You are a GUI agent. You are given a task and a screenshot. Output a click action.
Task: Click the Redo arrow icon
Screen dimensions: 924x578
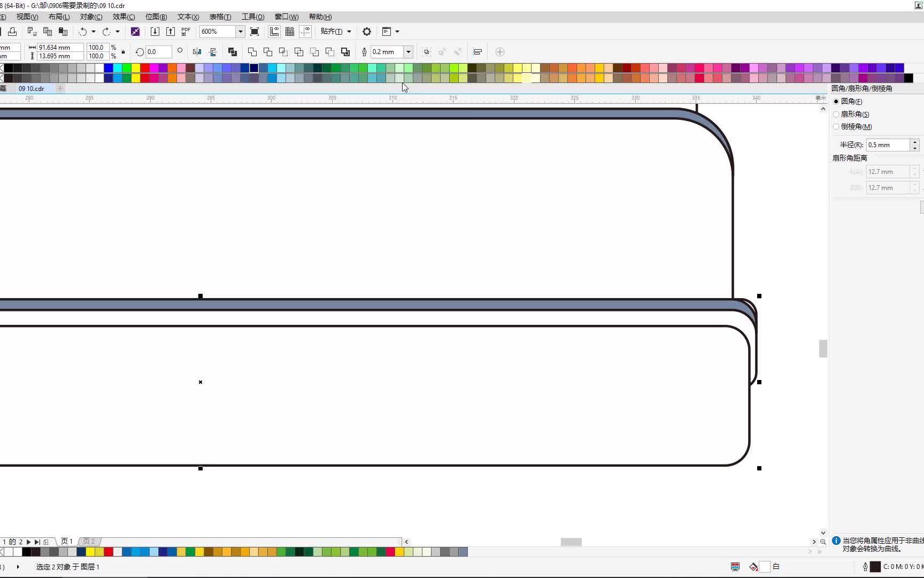pos(106,32)
